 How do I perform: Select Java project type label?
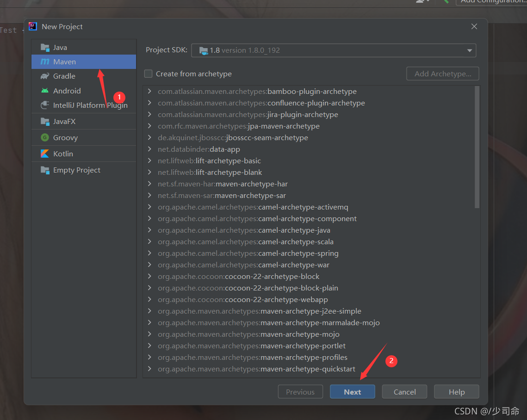point(60,47)
